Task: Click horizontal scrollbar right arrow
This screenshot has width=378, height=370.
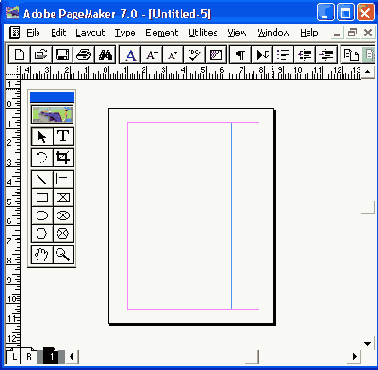Action: tap(355, 356)
